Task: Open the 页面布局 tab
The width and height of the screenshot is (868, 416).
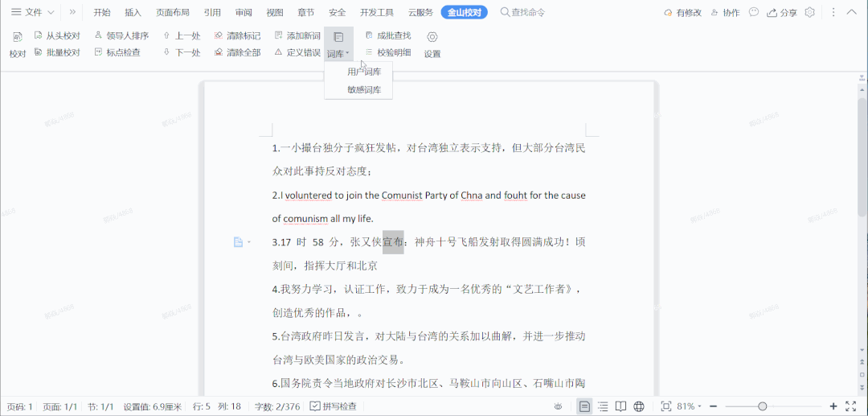Action: pyautogui.click(x=172, y=13)
